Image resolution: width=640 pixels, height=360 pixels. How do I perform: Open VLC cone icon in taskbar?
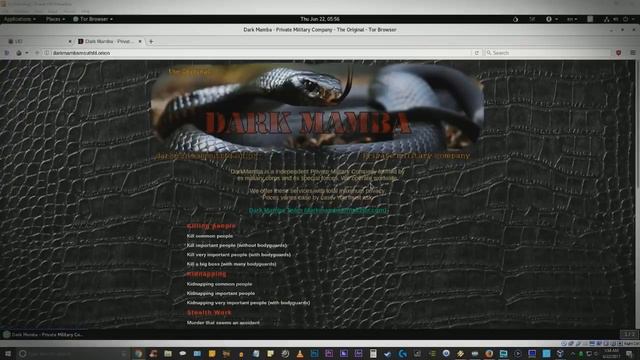(300, 353)
